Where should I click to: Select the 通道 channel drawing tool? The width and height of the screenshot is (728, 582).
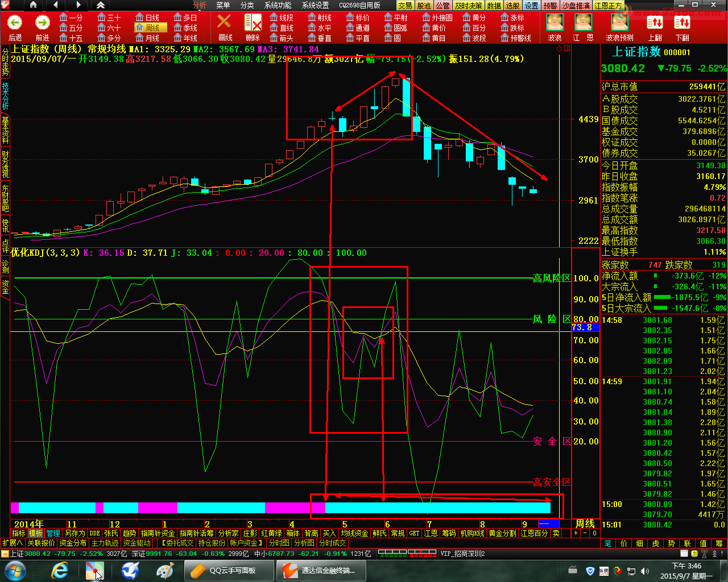click(358, 28)
